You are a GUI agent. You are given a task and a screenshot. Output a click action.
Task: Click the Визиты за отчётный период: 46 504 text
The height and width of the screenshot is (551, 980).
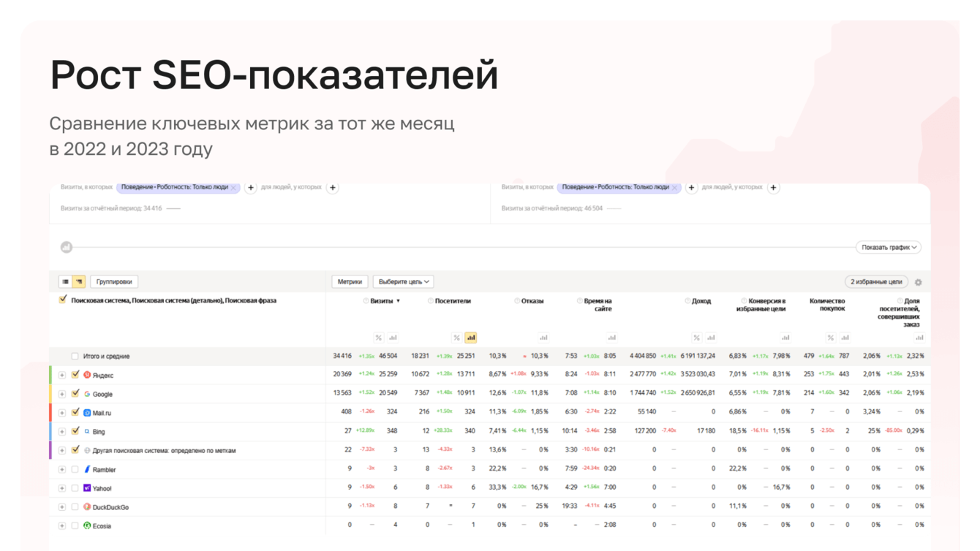tap(552, 208)
